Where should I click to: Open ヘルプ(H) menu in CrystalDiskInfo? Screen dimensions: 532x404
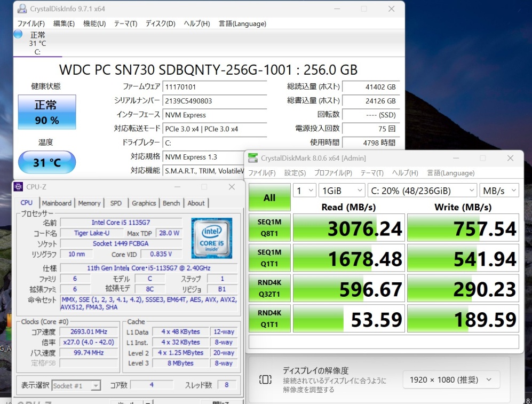197,23
